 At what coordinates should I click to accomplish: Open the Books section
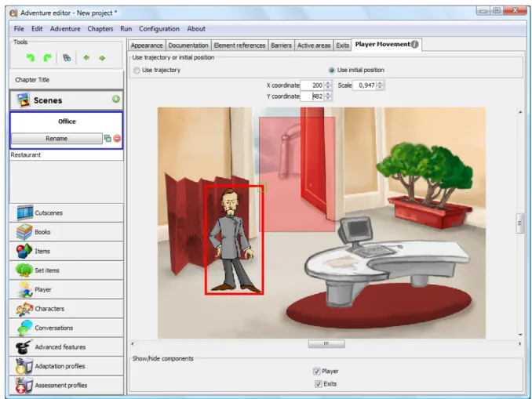pos(66,232)
